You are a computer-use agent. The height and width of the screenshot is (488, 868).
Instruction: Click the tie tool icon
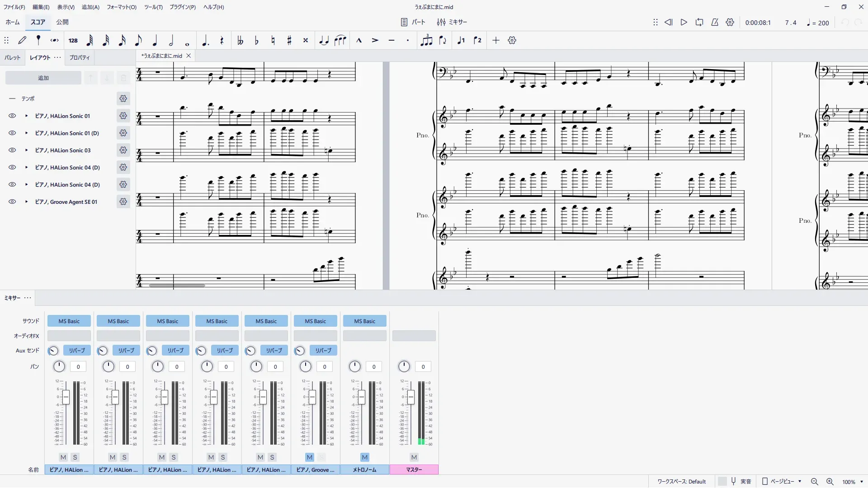pos(324,41)
